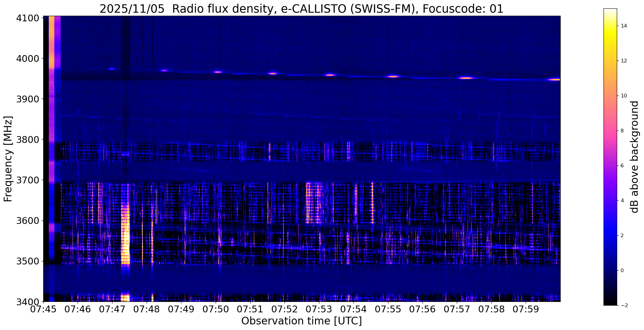Viewport: 644px width, 330px height.
Task: Click the colorbar tick label 6
Action: coord(622,166)
